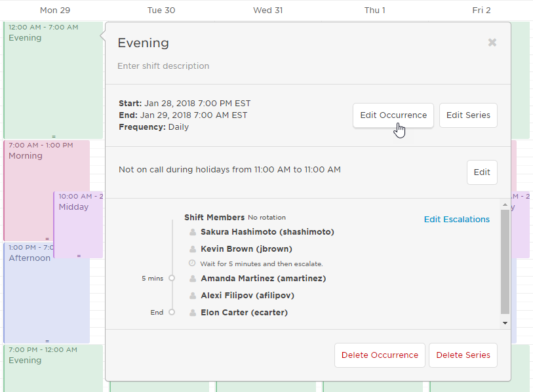Click the End node on the escalation timeline
The height and width of the screenshot is (392, 533).
(x=172, y=312)
